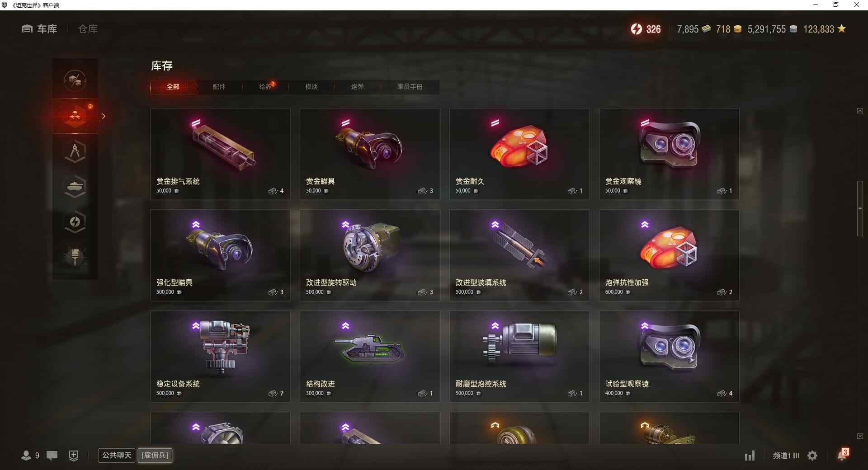Screen dimensions: 868x470
Task: Click the lightning bolt hexagon sidebar icon
Action: pos(75,222)
